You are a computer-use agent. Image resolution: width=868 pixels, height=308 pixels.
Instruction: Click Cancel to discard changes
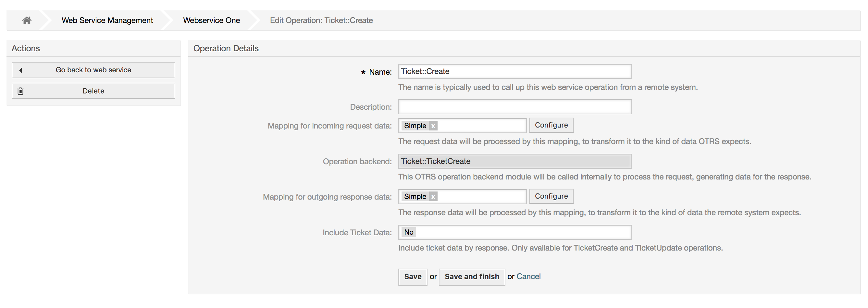[x=529, y=277]
